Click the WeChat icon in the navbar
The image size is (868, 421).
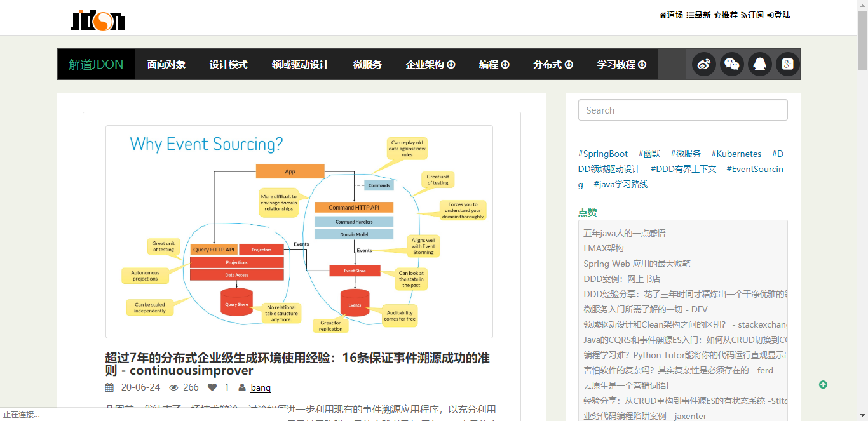731,64
